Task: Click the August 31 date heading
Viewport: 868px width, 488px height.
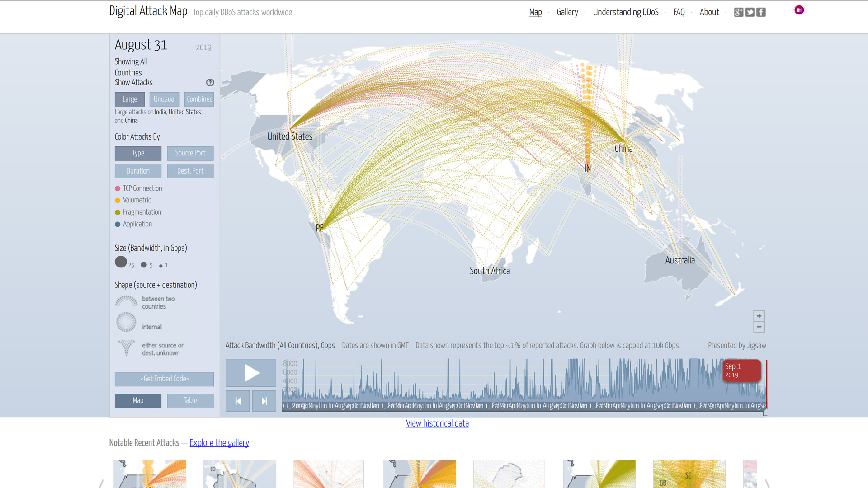Action: tap(141, 45)
